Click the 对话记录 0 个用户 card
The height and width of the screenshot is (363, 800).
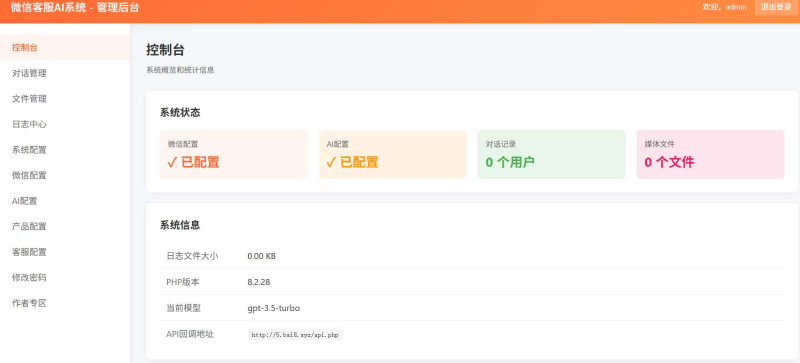(x=552, y=154)
